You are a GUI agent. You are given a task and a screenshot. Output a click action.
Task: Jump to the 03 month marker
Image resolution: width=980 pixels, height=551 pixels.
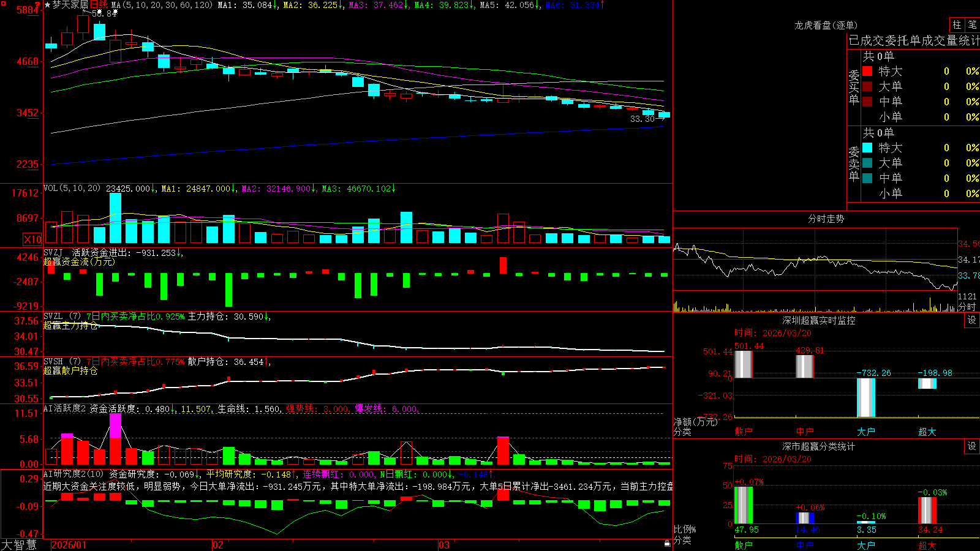coord(443,544)
